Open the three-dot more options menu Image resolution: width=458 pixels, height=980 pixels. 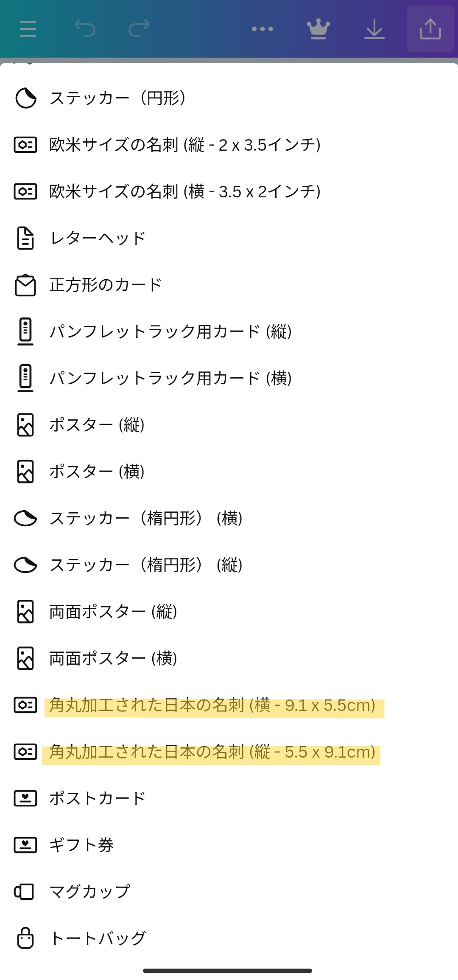point(262,29)
